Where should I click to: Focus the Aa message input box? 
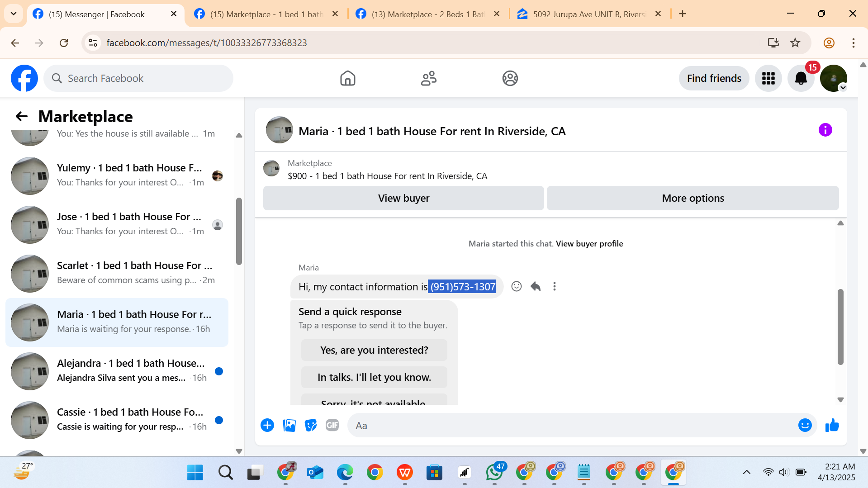point(572,425)
